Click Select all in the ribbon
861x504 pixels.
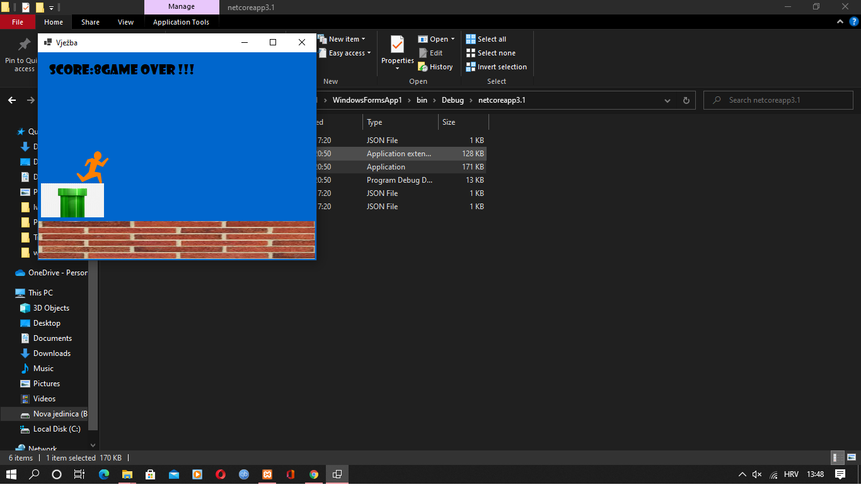pyautogui.click(x=486, y=39)
